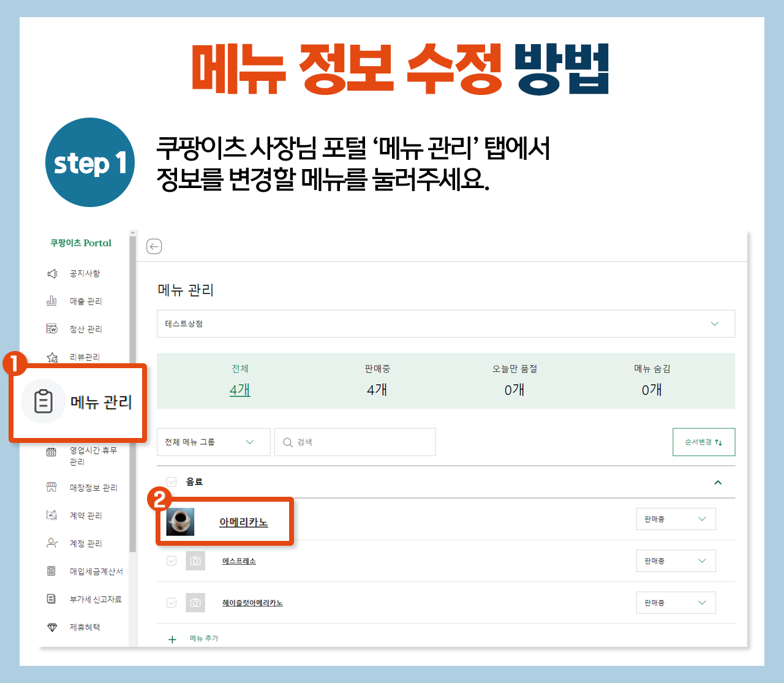
Task: Click the 쿠팡이츠 Portal logo
Action: click(x=81, y=243)
